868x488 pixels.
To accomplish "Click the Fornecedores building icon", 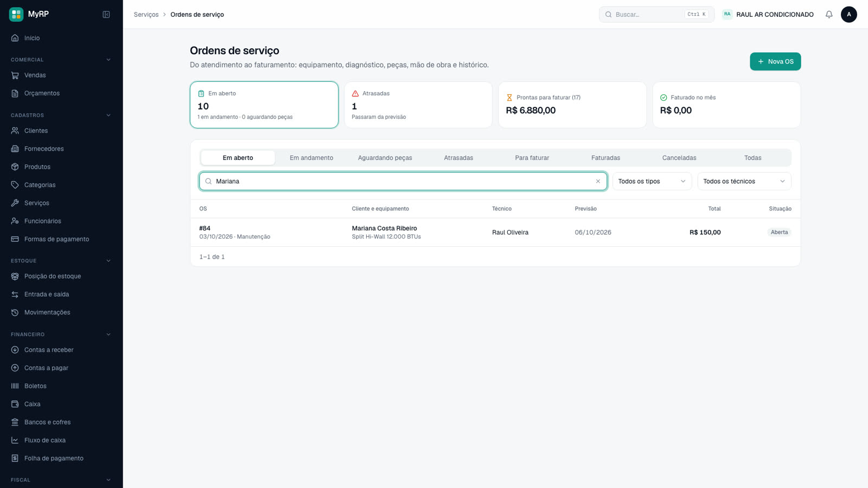I will coord(15,149).
